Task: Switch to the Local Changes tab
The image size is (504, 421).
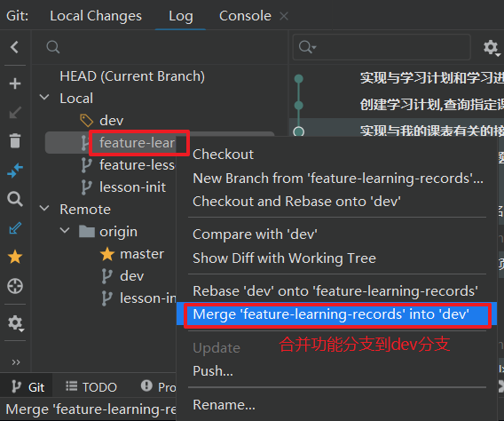Action: [x=96, y=16]
